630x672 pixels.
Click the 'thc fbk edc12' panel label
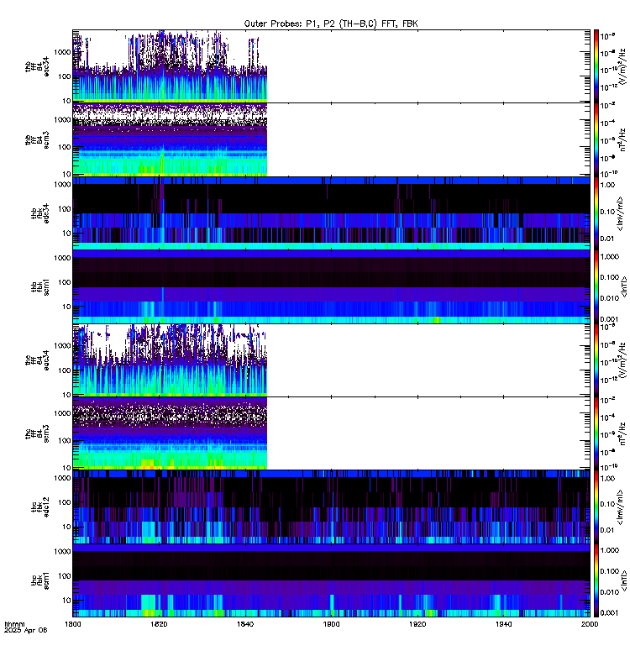(x=39, y=507)
